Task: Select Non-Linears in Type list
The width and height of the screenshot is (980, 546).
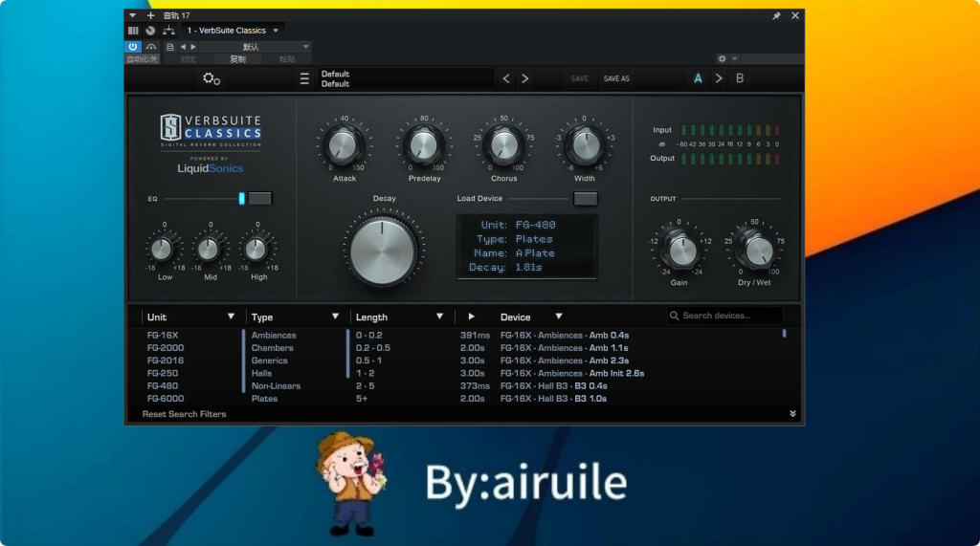Action: (x=277, y=386)
